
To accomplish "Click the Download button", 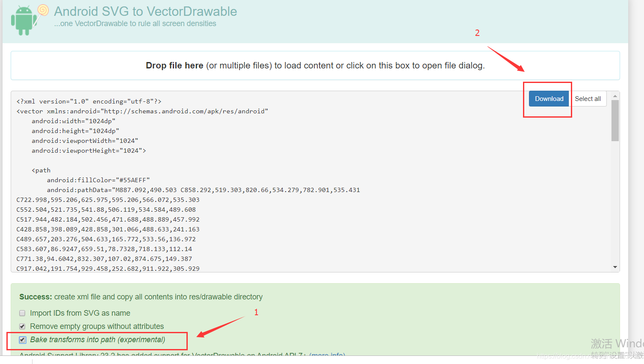I will click(x=549, y=99).
